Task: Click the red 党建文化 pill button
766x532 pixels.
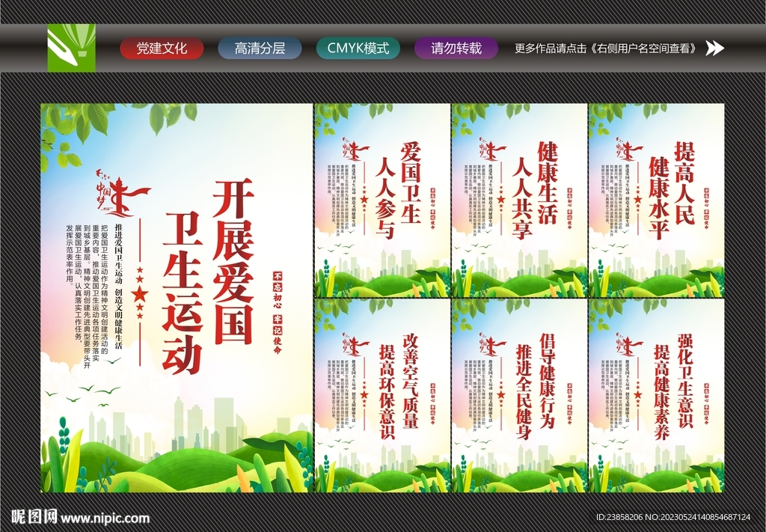Action: pyautogui.click(x=162, y=49)
